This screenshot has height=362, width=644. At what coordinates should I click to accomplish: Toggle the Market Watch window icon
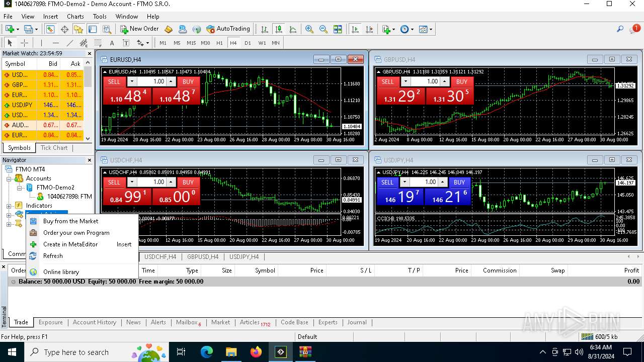50,29
